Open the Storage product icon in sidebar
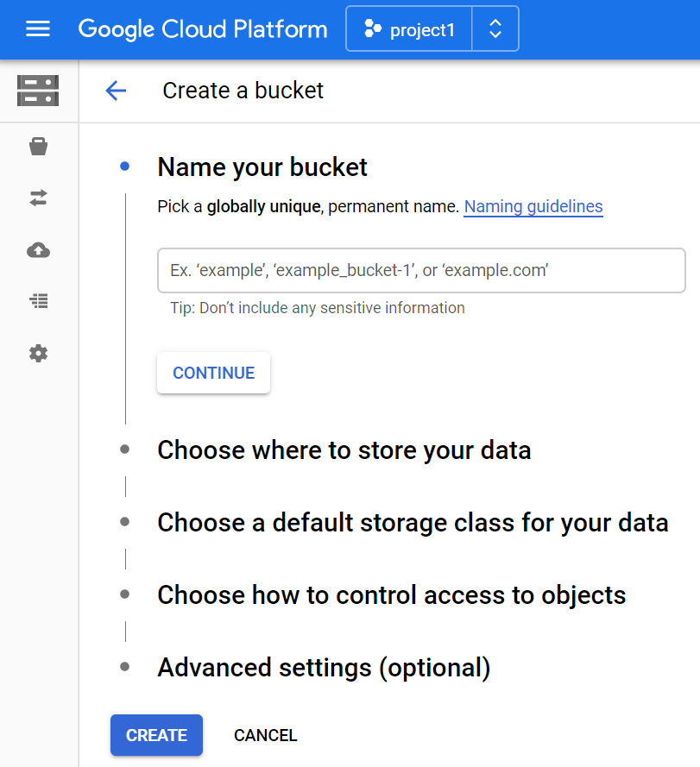This screenshot has width=700, height=767. tap(38, 91)
